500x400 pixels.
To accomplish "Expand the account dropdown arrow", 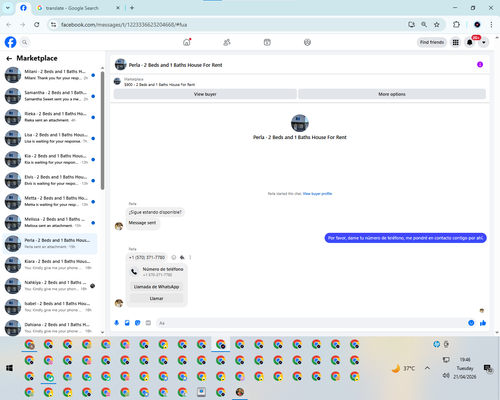I will (x=484, y=42).
